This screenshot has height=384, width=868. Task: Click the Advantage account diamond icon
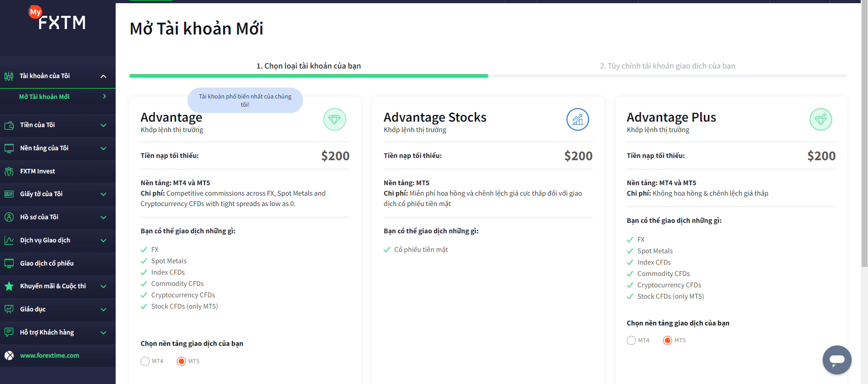coord(335,119)
